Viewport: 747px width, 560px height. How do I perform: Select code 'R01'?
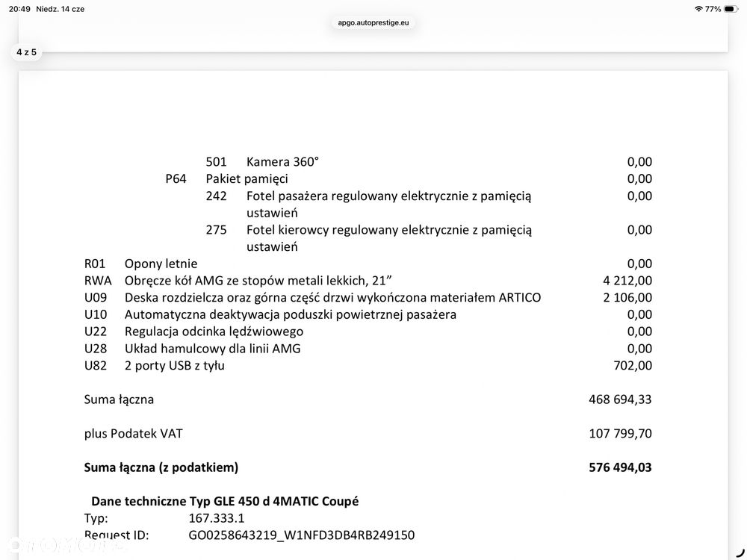(x=94, y=264)
